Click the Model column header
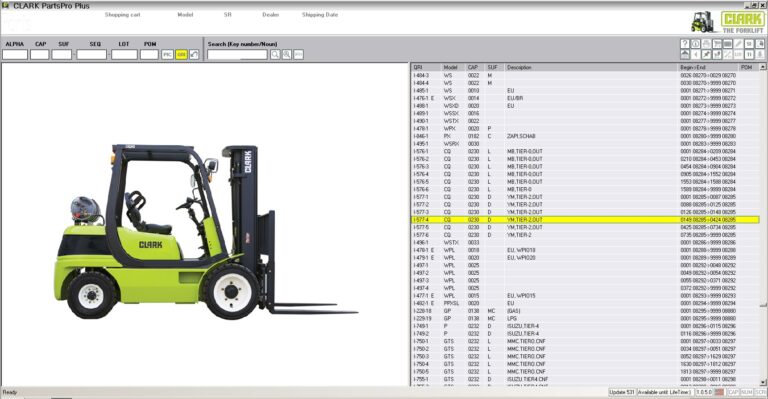This screenshot has width=768, height=399. coord(453,67)
